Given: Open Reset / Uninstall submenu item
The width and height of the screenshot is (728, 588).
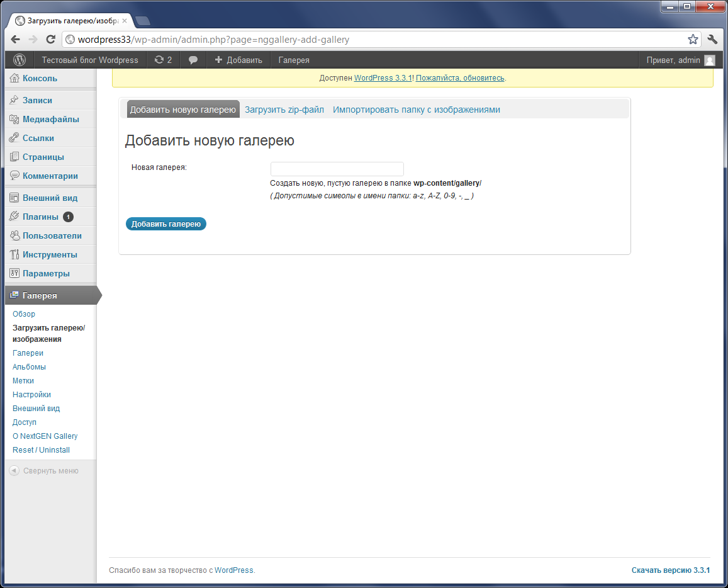Looking at the screenshot, I should [41, 450].
